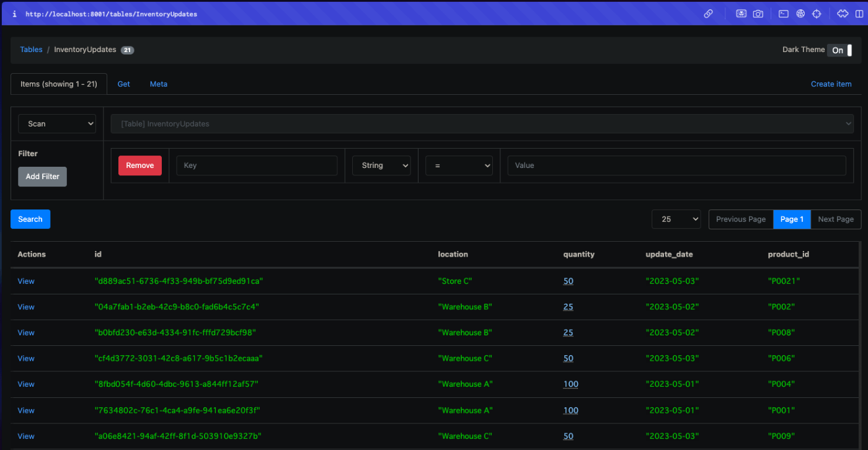Click id "a06e8421-94af-42ff-8f1d-503910e9327b"

click(x=178, y=436)
